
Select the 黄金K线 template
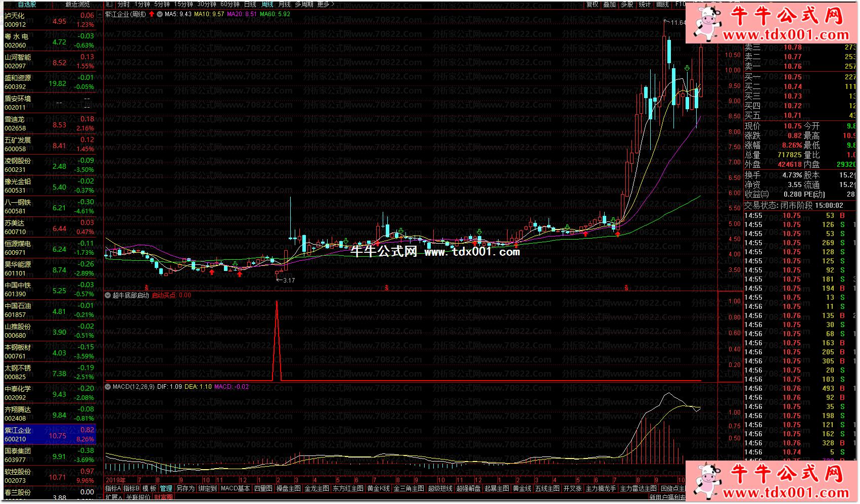[379, 489]
